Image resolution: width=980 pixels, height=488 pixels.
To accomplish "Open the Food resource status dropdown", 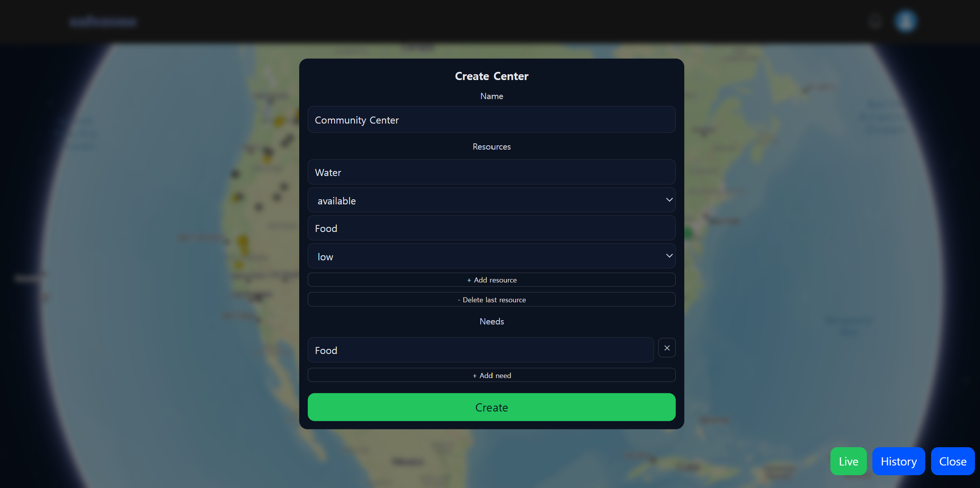I will (491, 256).
